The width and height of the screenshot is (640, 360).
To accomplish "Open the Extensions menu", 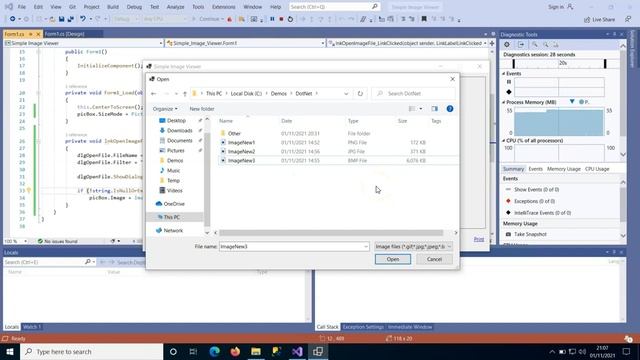I will (224, 7).
